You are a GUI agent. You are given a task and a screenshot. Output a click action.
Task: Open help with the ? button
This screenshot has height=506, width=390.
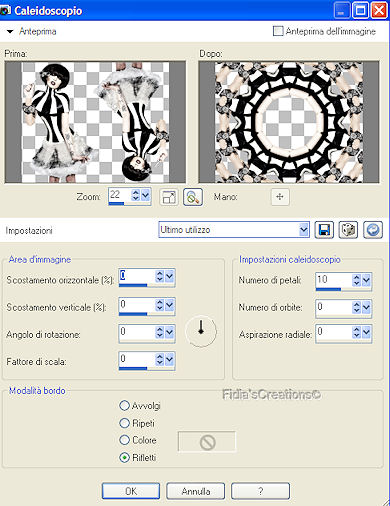[260, 491]
